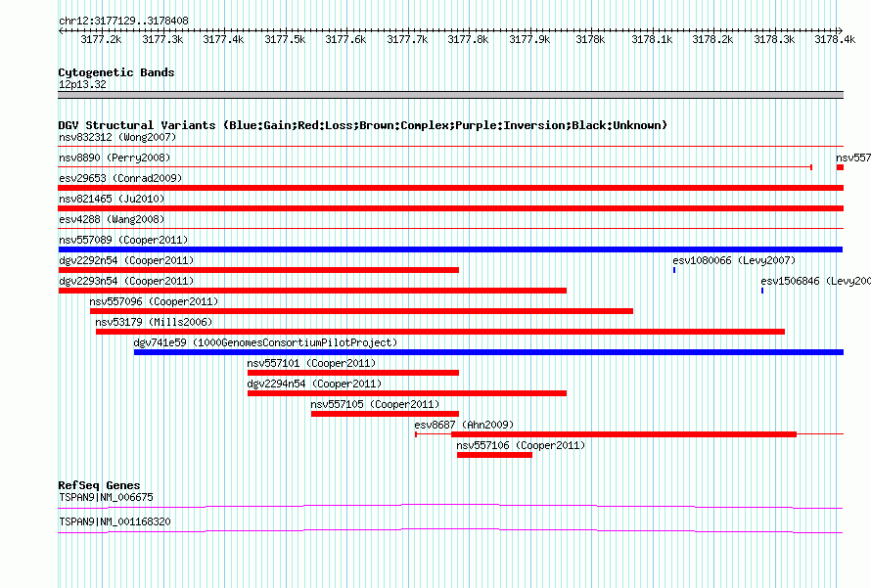Click the small red nsv557 bar beside nsv8890

(840, 167)
